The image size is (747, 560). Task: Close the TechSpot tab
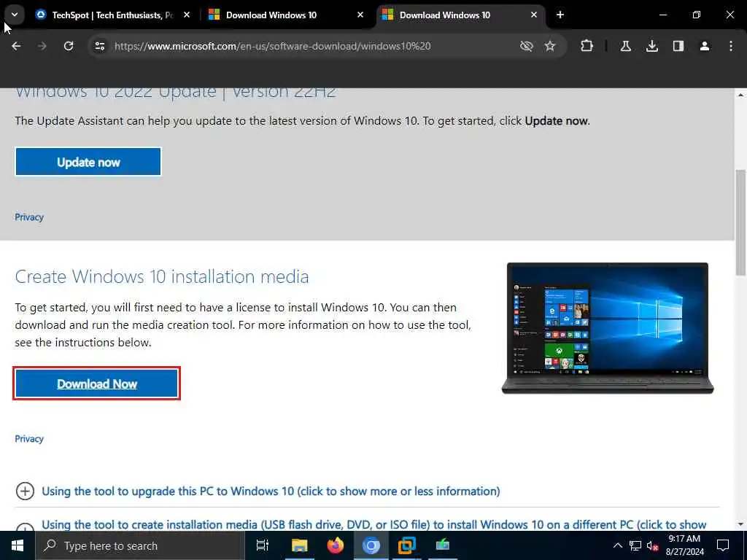point(187,15)
